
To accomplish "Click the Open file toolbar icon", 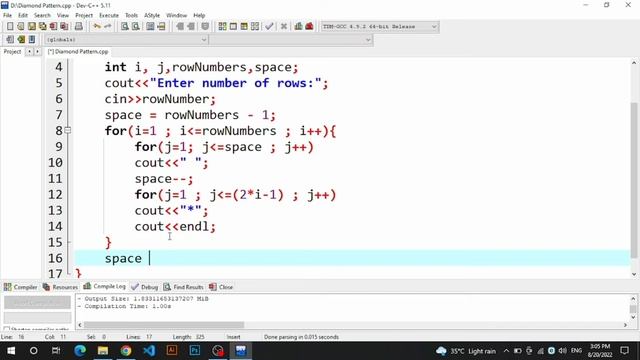I will (x=21, y=27).
